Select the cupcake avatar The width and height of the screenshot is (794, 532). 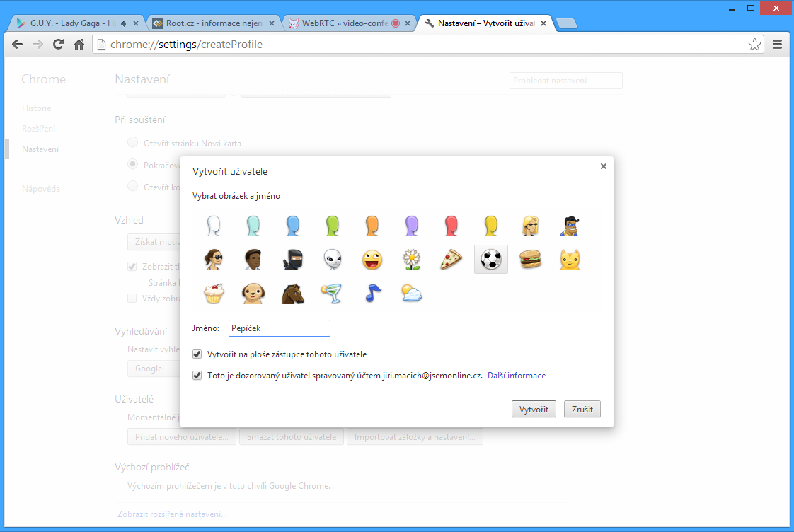[213, 293]
